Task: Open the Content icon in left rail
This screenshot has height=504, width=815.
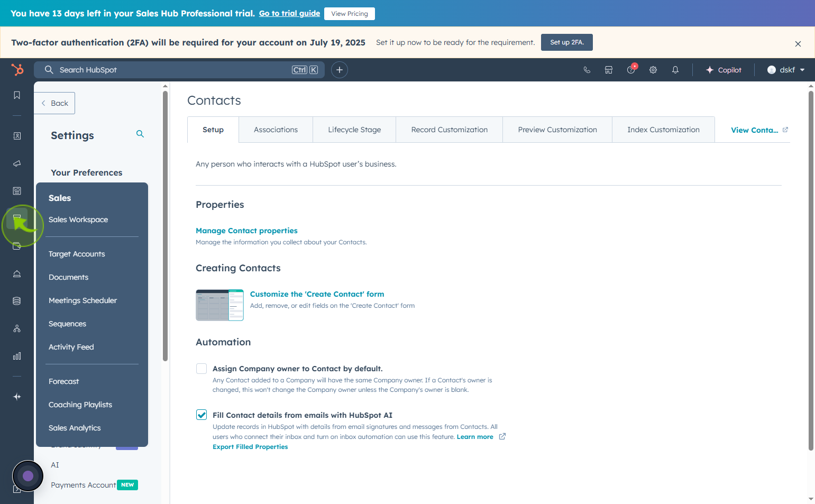Action: click(x=17, y=191)
